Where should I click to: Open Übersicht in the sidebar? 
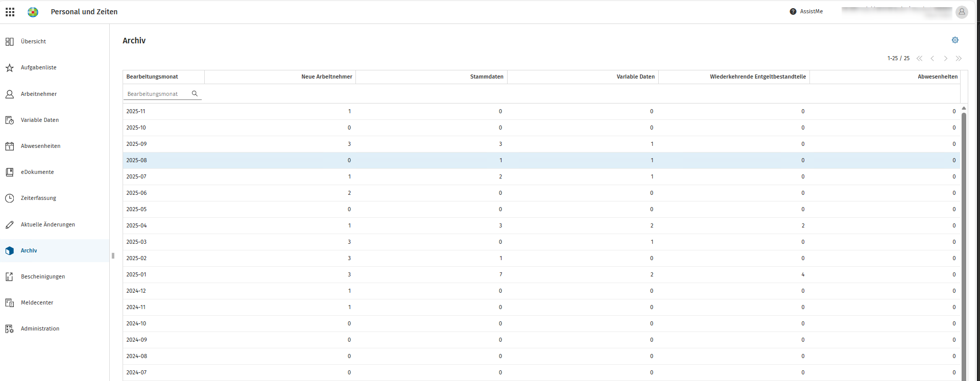(34, 41)
